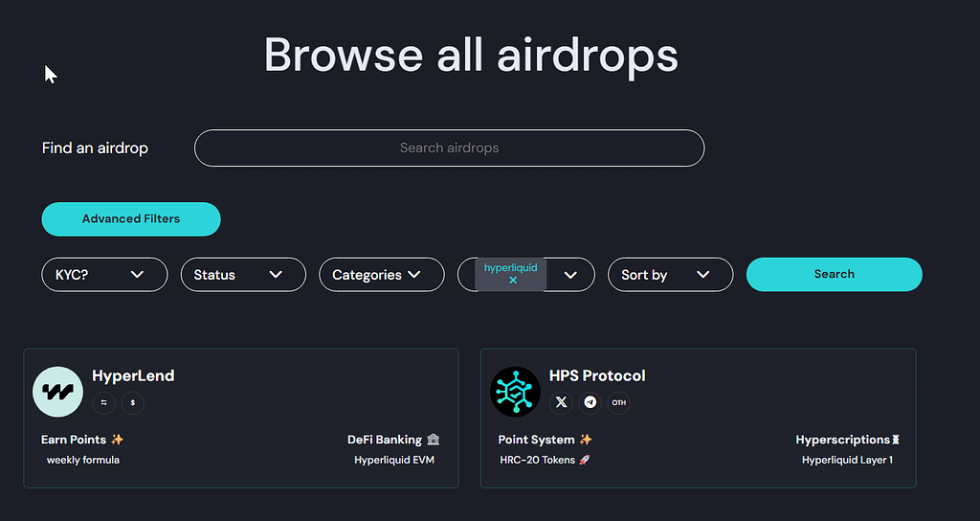
Task: Open the HPS Protocol logo thumbnail
Action: (x=515, y=392)
